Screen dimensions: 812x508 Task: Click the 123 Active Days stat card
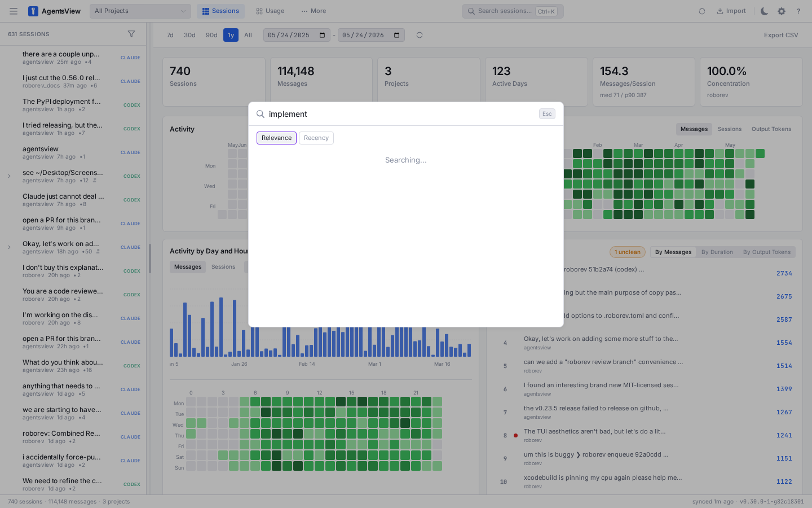pyautogui.click(x=536, y=82)
